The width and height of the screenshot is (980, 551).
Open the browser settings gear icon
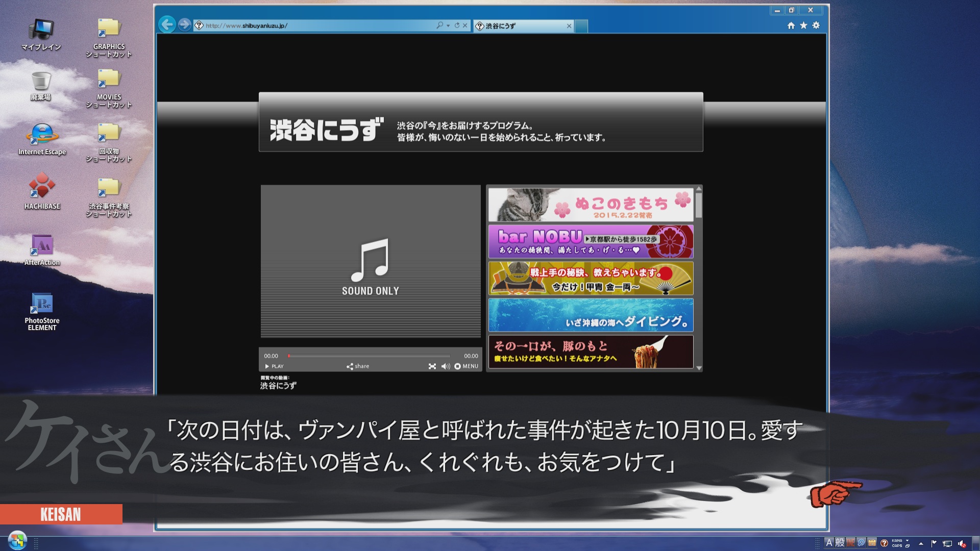click(816, 26)
